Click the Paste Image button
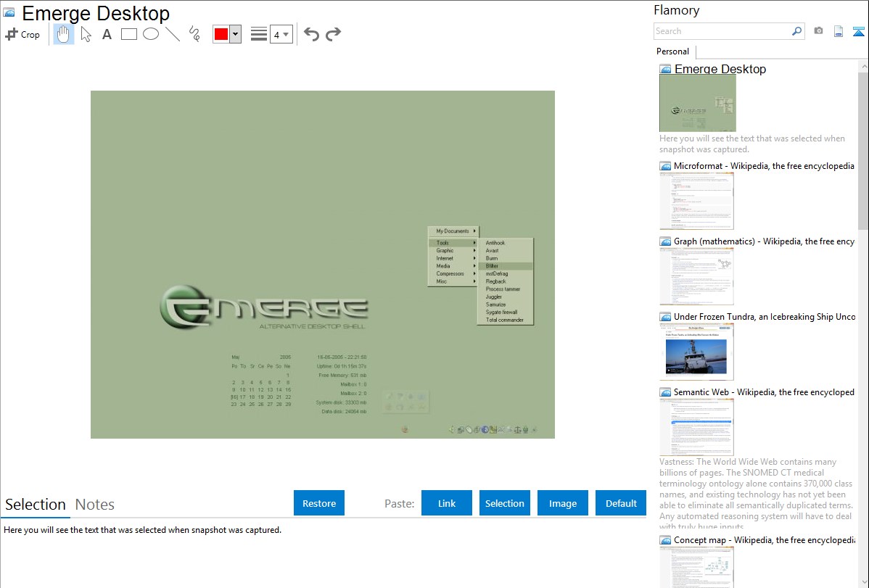Image resolution: width=869 pixels, height=588 pixels. click(562, 502)
